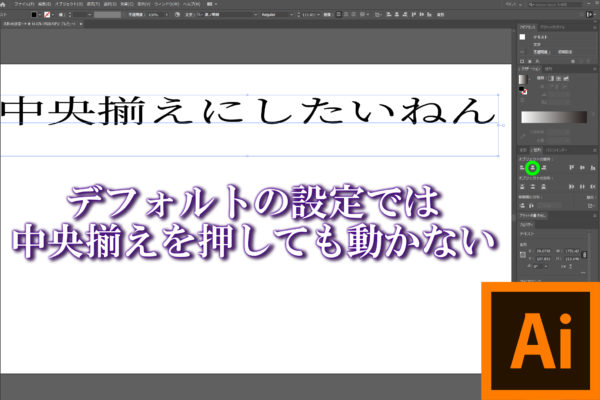Screen dimensions: 600x400
Task: Open the 編集 (Edit) menu
Action: pyautogui.click(x=44, y=4)
